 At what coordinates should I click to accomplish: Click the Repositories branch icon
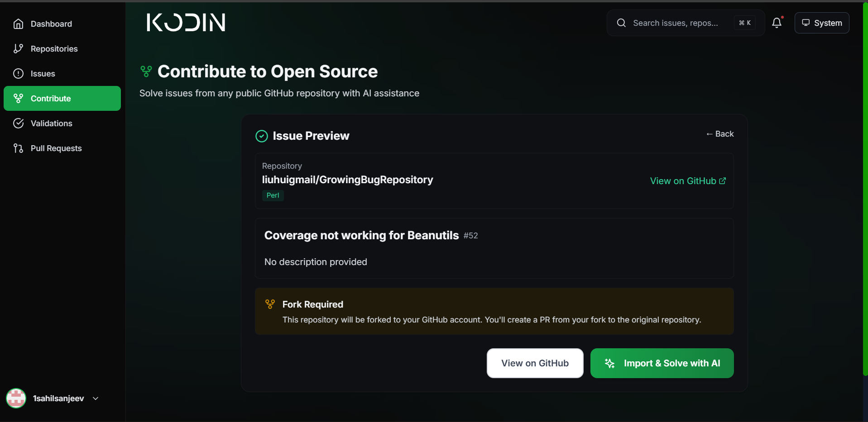(x=18, y=49)
